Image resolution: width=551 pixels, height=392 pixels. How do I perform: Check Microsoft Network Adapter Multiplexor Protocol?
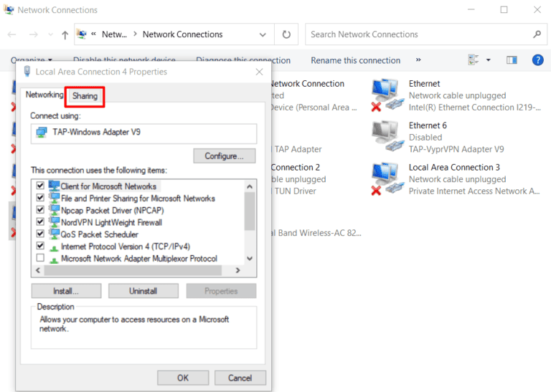click(x=40, y=257)
